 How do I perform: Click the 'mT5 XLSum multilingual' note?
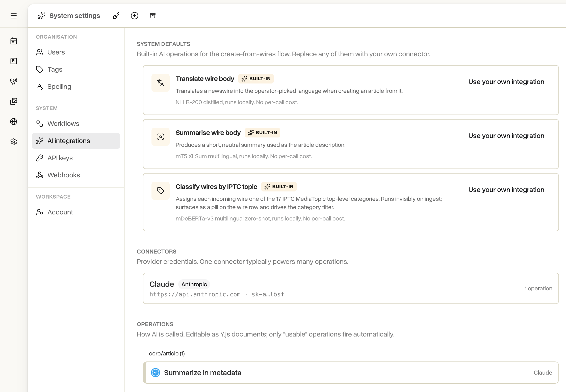point(244,156)
